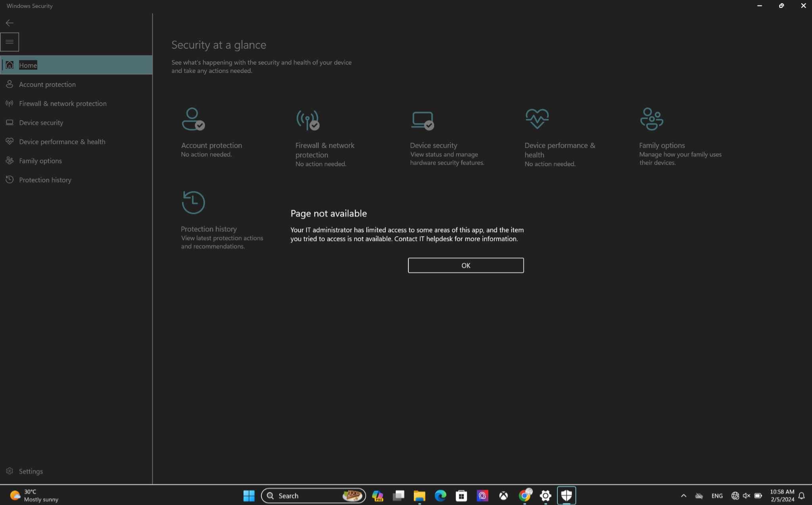Select Device security in the sidebar
The image size is (812, 505).
41,122
